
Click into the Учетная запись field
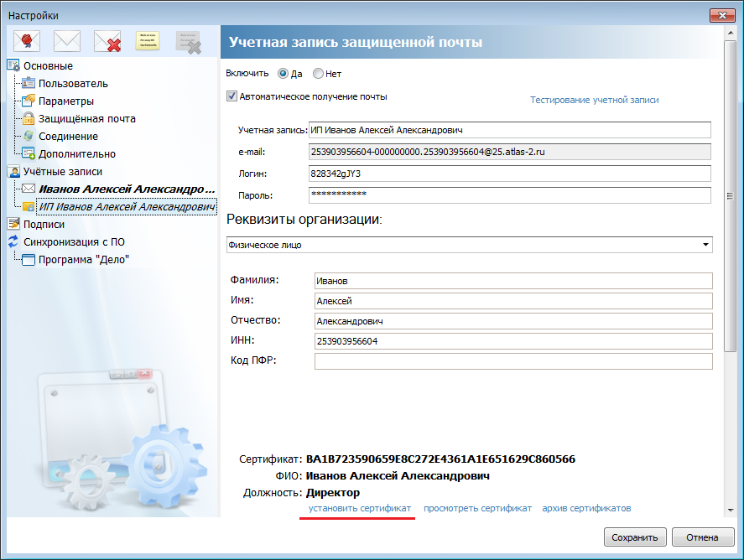pos(510,130)
